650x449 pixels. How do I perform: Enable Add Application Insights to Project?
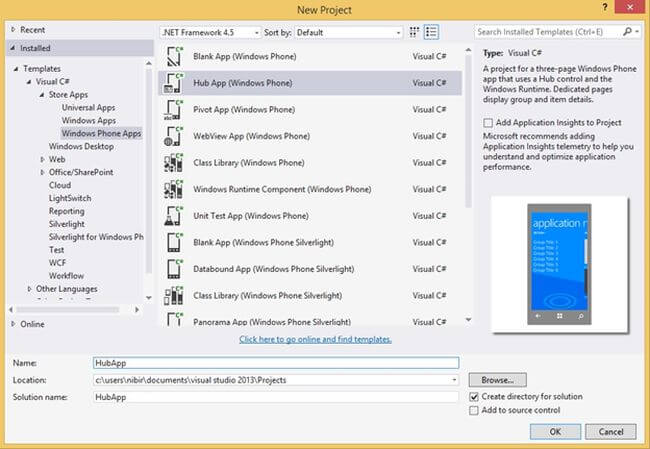point(488,123)
